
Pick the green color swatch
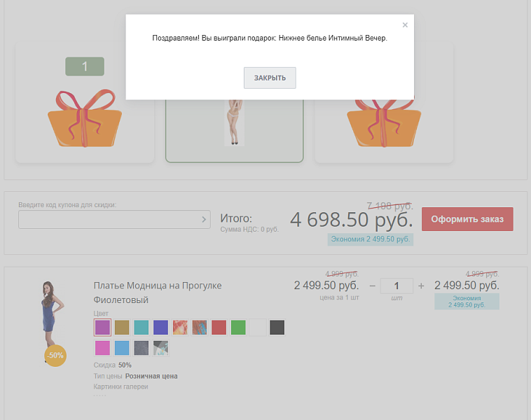[x=239, y=327]
